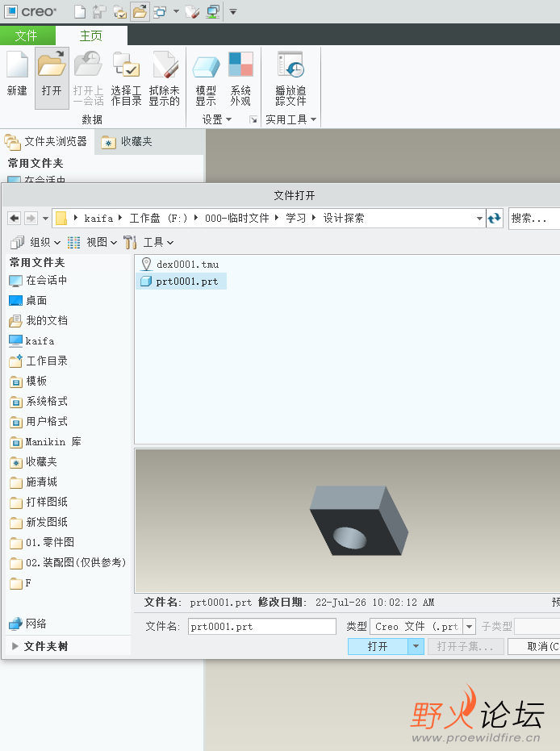Image resolution: width=560 pixels, height=751 pixels.
Task: Go to 网络 in dialog sidebar
Action: coord(27,624)
